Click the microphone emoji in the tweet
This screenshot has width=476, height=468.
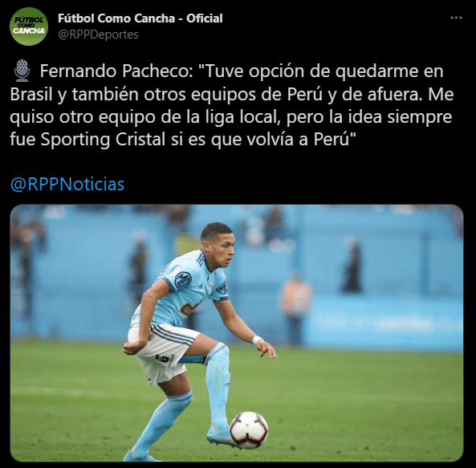coord(22,71)
